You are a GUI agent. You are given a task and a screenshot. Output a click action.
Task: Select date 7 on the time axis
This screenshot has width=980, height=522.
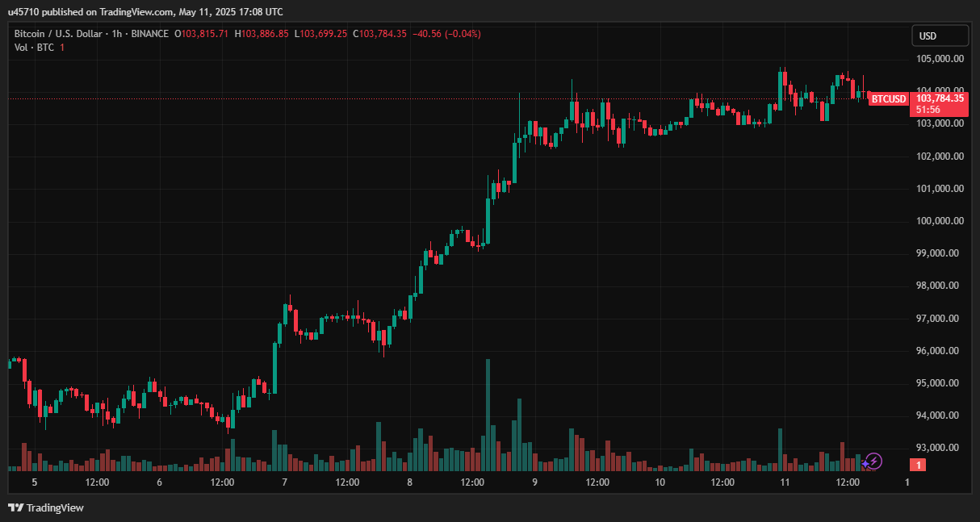285,482
